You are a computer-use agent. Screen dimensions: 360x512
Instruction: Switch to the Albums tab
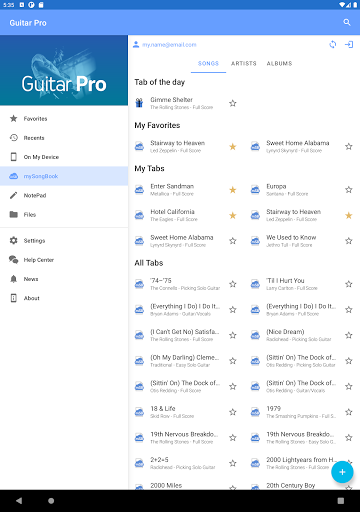click(x=279, y=63)
